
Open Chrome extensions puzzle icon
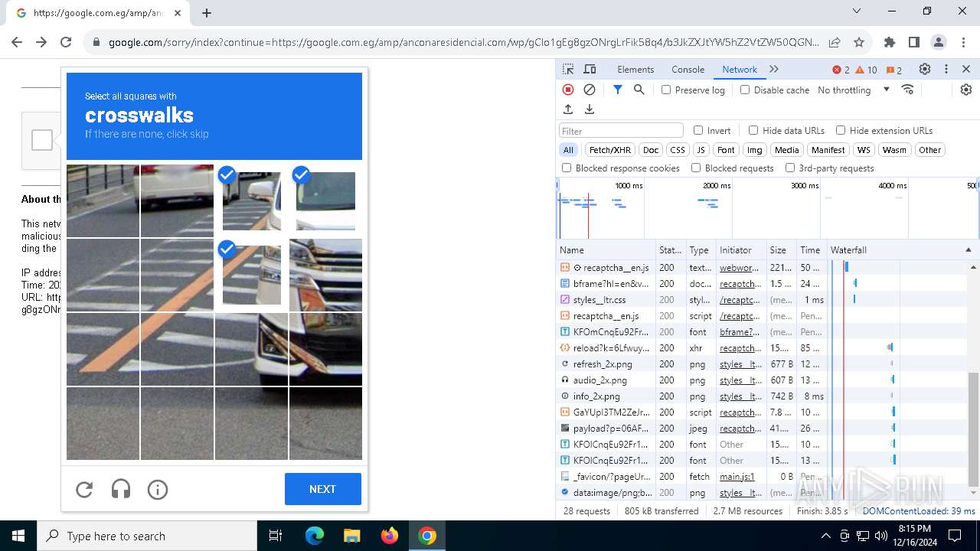[889, 42]
